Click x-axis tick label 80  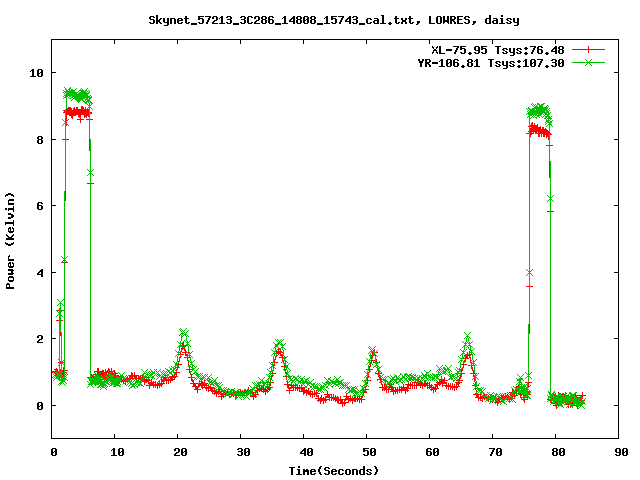558,452
